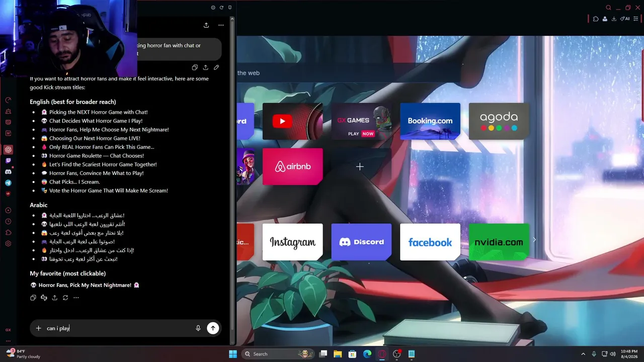This screenshot has height=362, width=644.
Task: Send the message with the arrow button
Action: point(213,328)
